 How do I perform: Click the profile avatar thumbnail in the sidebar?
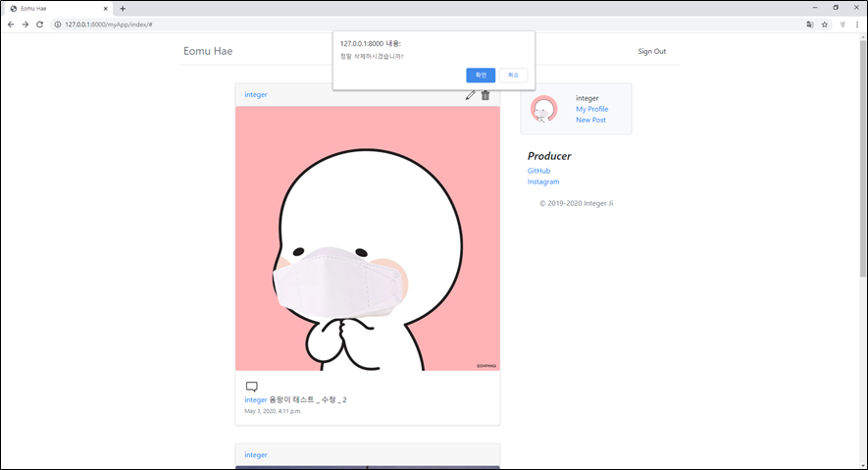[x=544, y=109]
